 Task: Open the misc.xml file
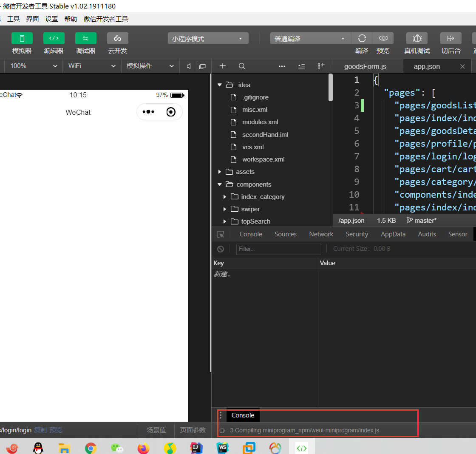pyautogui.click(x=255, y=110)
